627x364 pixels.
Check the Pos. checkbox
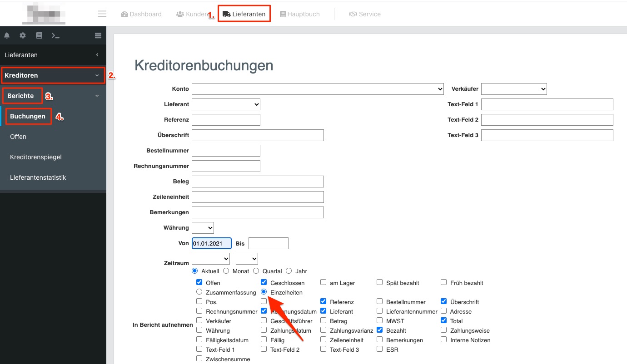(x=199, y=301)
